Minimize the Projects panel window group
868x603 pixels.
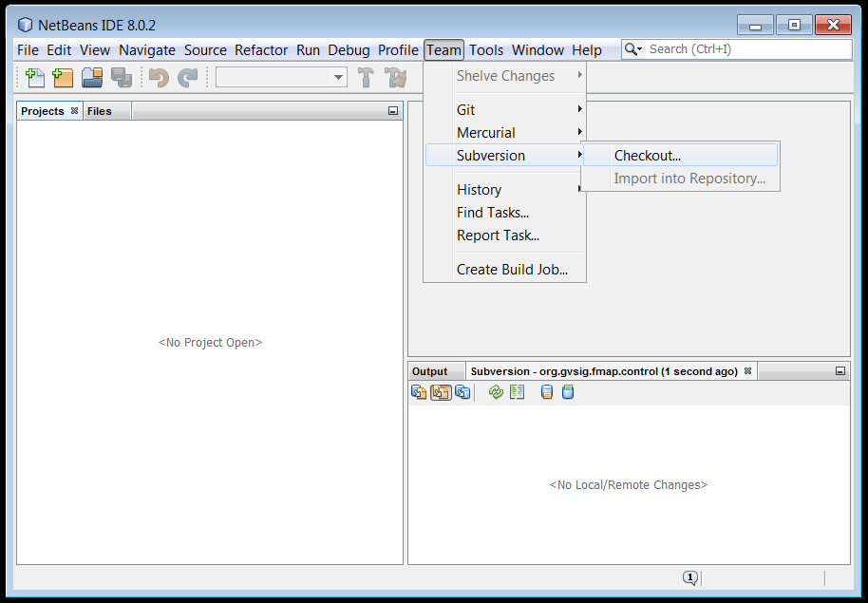coord(393,111)
